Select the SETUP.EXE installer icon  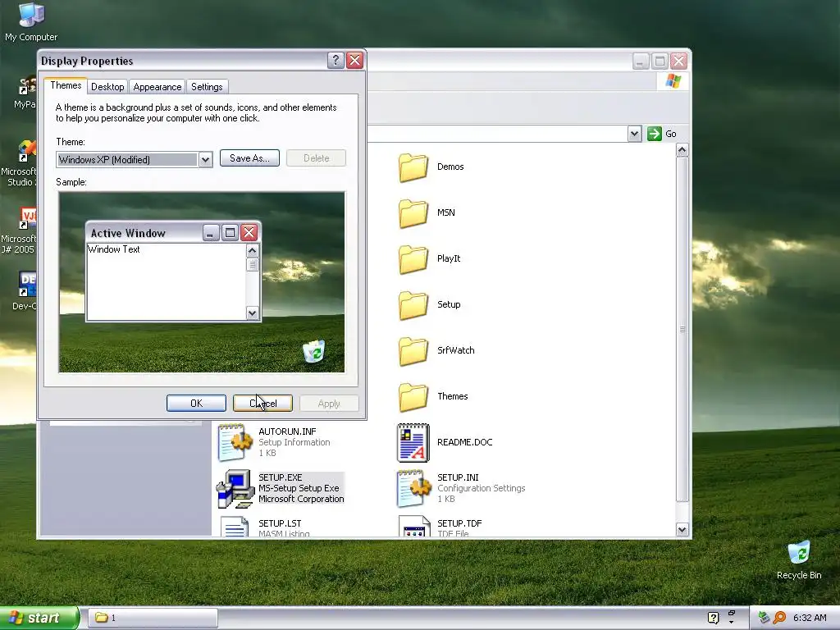point(235,489)
